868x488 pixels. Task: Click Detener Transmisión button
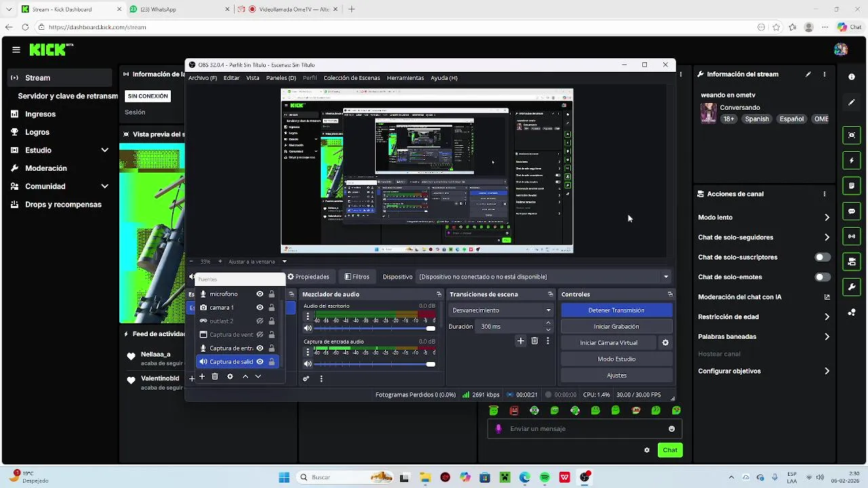point(616,310)
